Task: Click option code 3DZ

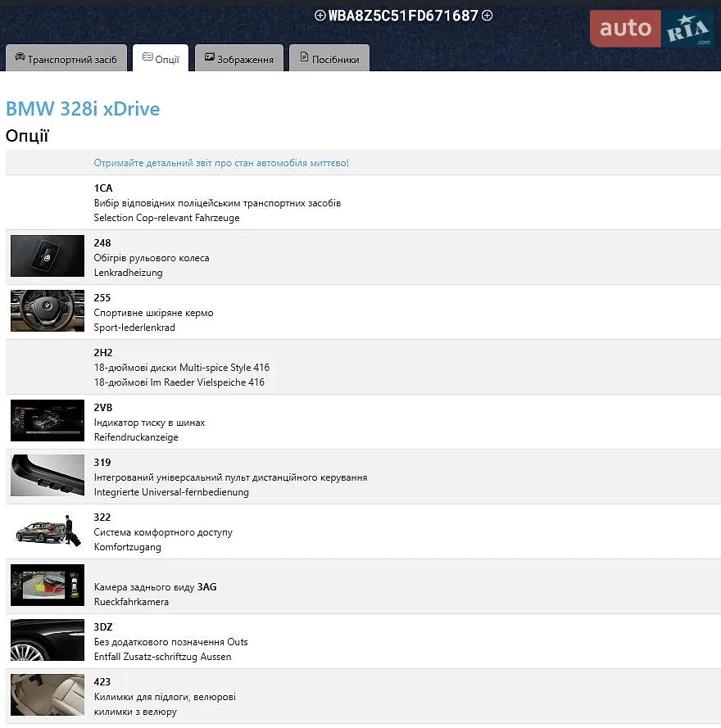Action: click(x=103, y=626)
